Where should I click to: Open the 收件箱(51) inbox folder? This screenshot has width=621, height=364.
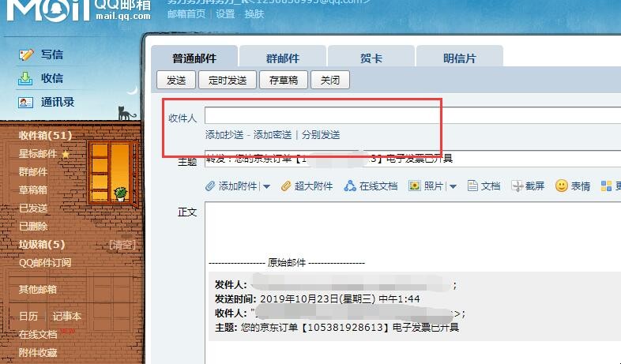coord(45,135)
